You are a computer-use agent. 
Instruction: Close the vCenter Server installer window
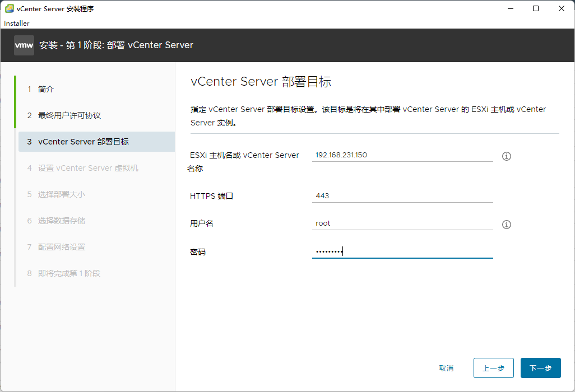click(562, 8)
